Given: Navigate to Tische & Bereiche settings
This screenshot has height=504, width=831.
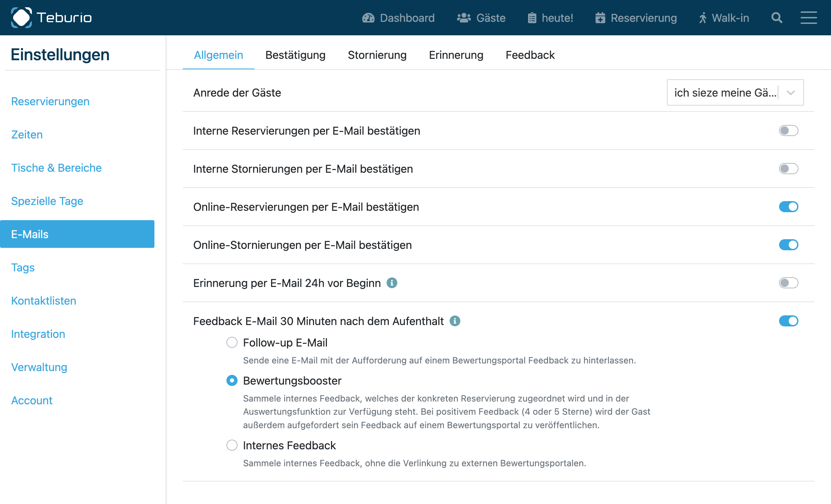Looking at the screenshot, I should click(x=56, y=168).
